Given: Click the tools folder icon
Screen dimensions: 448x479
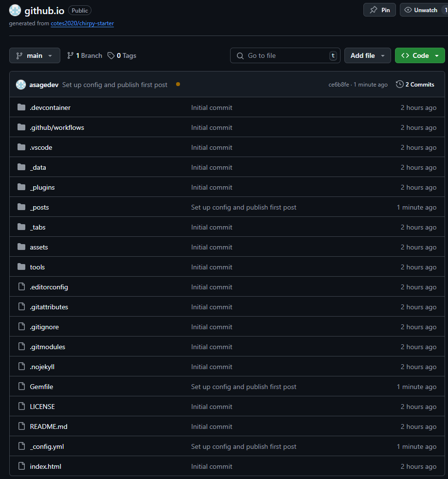Looking at the screenshot, I should tap(21, 266).
